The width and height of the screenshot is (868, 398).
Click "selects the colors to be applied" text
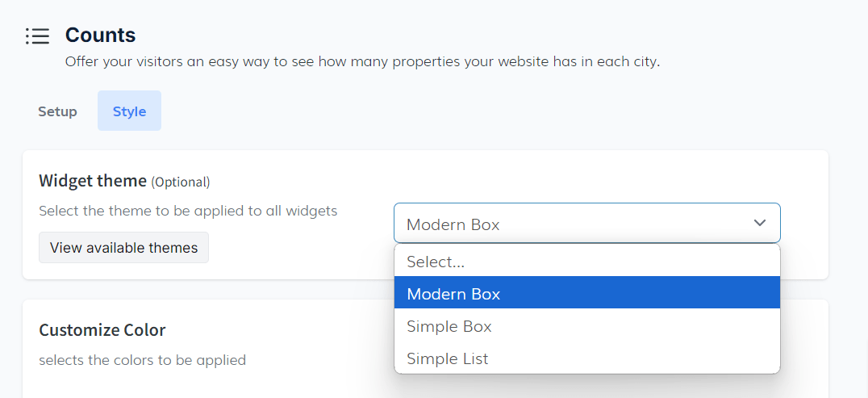[x=142, y=360]
